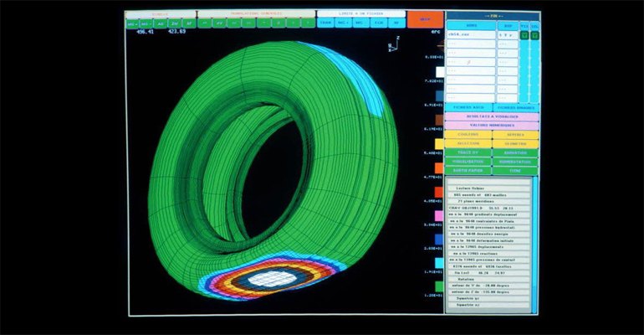
Task: Open the ANIMATION options
Action: [515, 152]
